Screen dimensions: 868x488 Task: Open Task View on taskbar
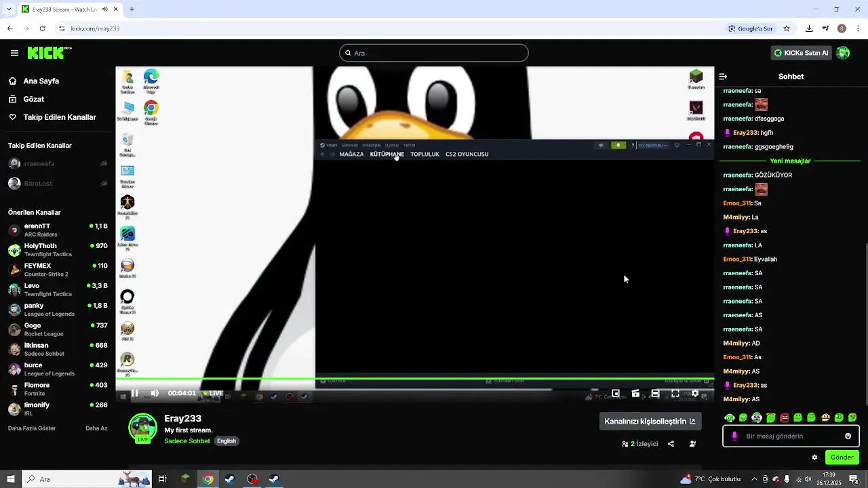coord(163,479)
